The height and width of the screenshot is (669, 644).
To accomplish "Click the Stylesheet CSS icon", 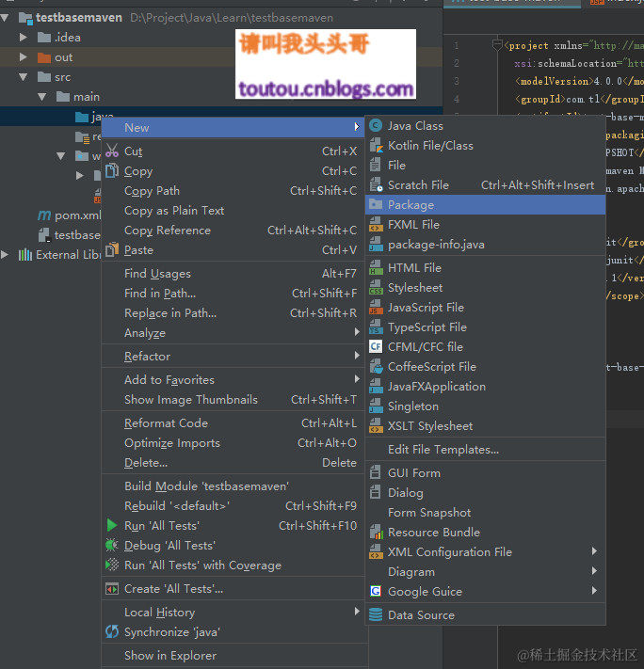I will pos(376,288).
